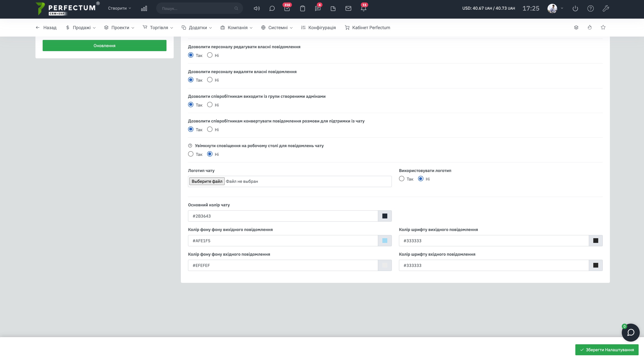Open outgoing message background color swatch
The width and height of the screenshot is (644, 362).
tap(385, 241)
